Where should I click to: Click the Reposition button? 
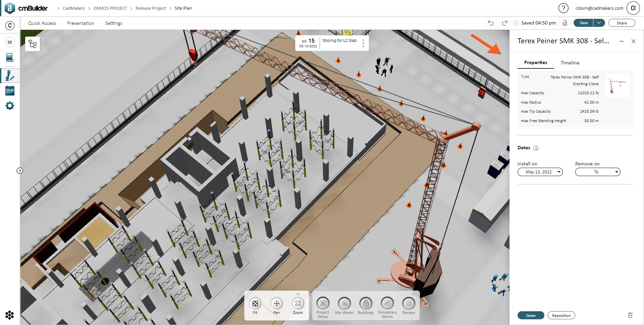(x=561, y=315)
